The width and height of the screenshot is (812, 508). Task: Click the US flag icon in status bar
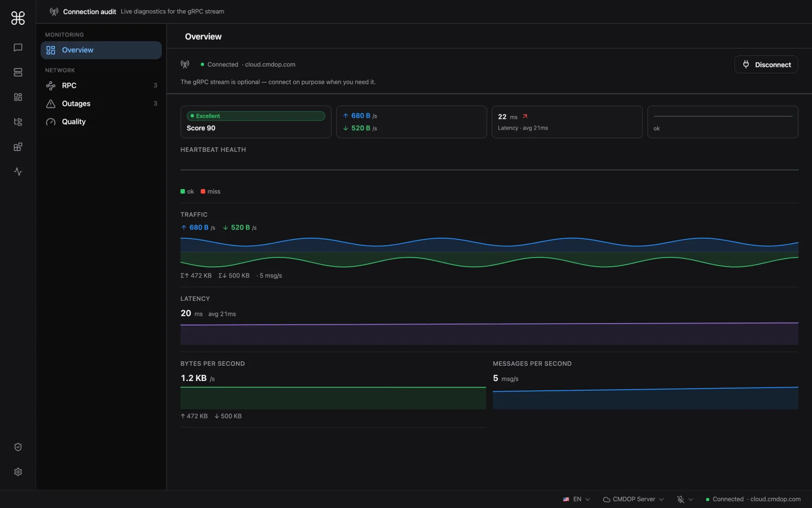click(566, 499)
